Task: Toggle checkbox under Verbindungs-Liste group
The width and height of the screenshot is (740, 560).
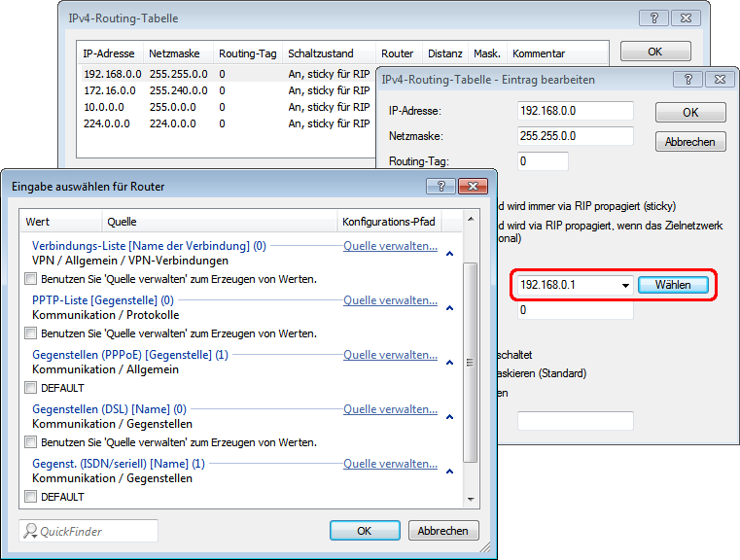Action: pyautogui.click(x=31, y=279)
